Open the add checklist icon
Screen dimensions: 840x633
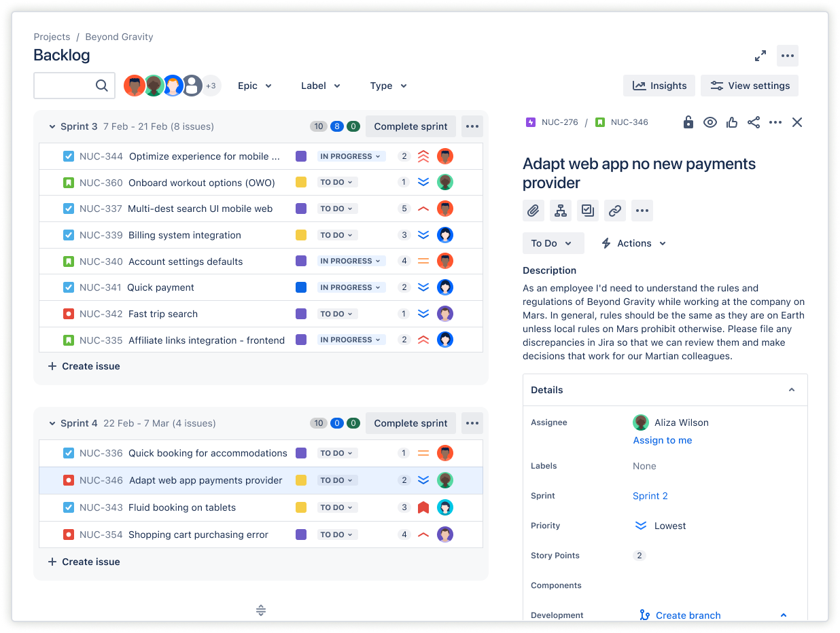tap(588, 211)
